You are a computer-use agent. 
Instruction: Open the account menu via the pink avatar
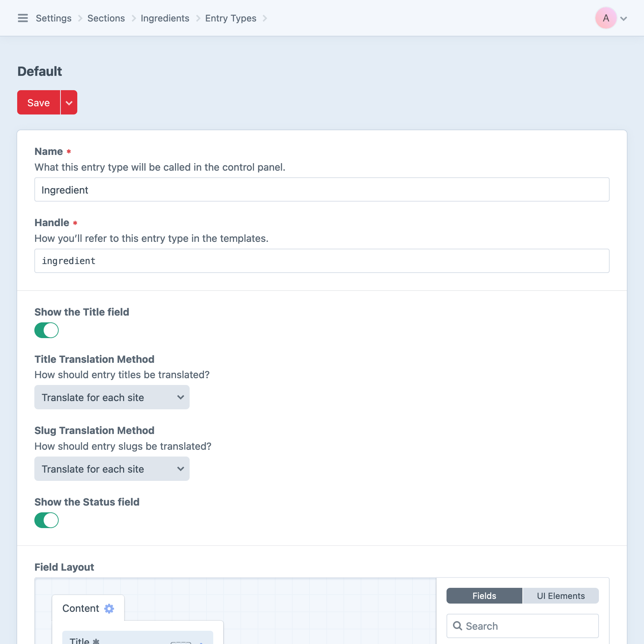pyautogui.click(x=605, y=18)
